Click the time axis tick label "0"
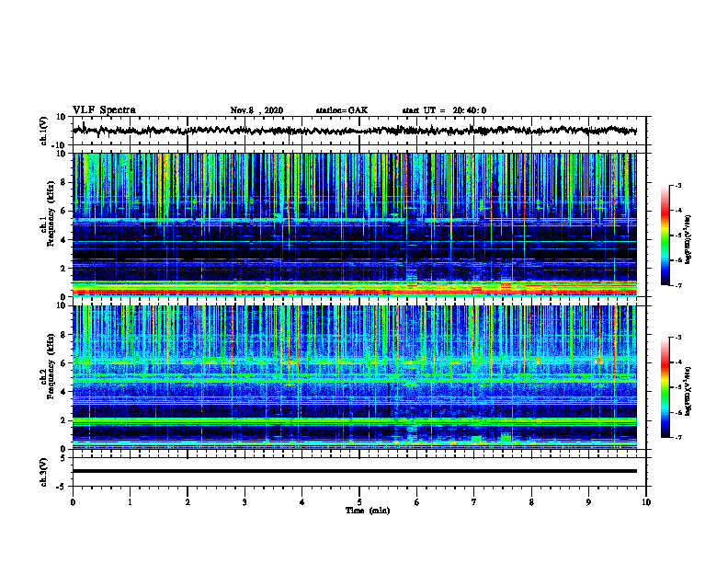728x563 pixels. tap(73, 502)
